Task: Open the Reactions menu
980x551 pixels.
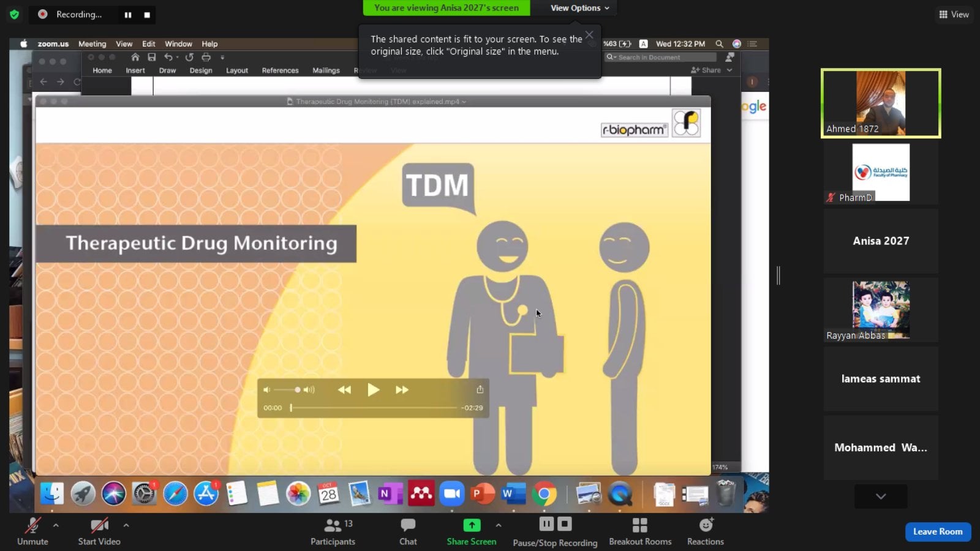Action: tap(706, 531)
